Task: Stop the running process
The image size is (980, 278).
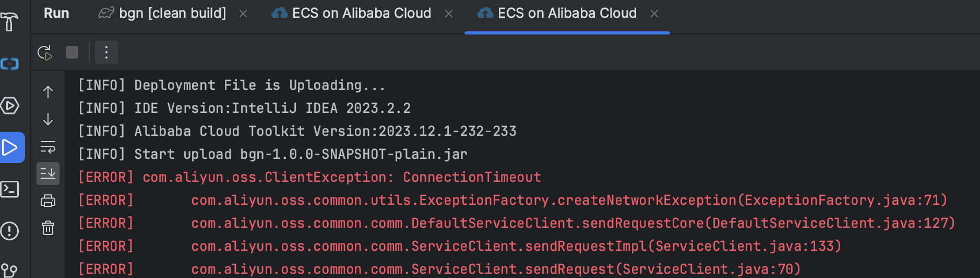Action: 72,52
